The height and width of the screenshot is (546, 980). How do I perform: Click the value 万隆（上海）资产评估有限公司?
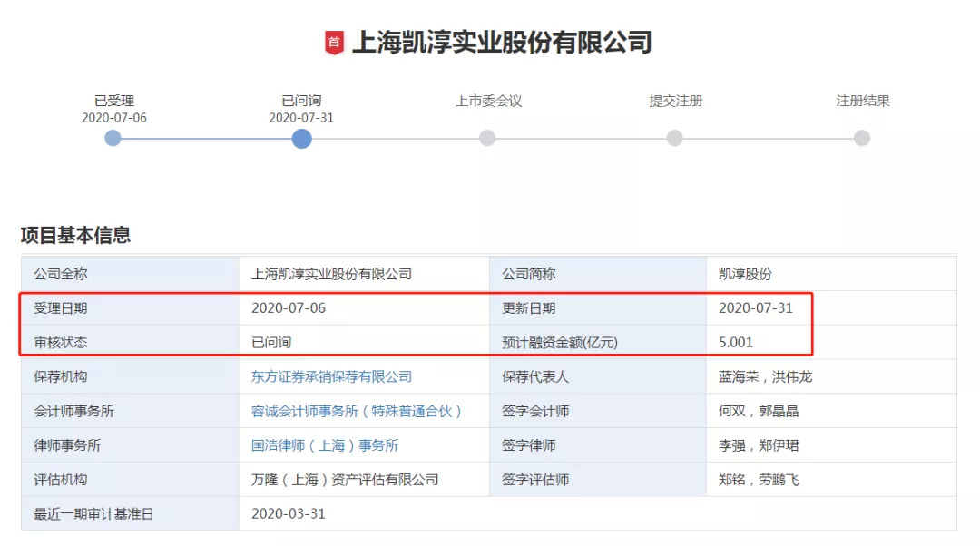[345, 480]
